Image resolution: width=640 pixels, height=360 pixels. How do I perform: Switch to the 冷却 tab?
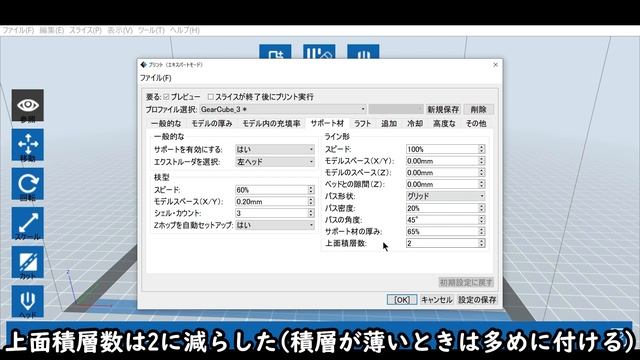(x=415, y=123)
